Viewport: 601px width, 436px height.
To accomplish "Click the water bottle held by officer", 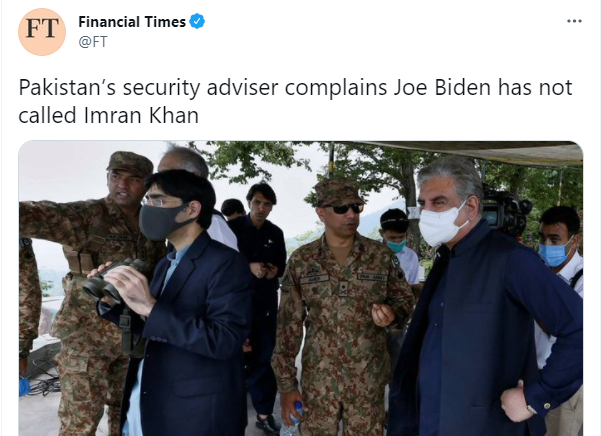I will 292,420.
